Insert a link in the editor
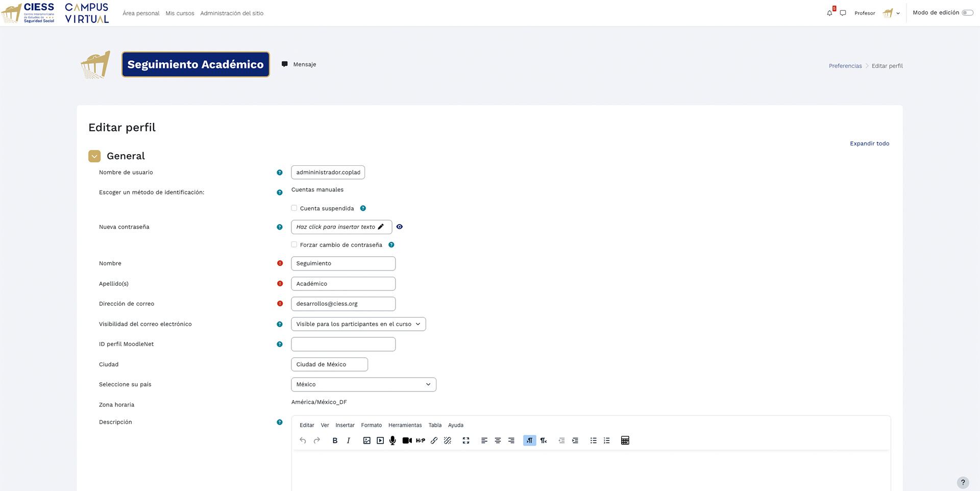980x491 pixels. 434,440
